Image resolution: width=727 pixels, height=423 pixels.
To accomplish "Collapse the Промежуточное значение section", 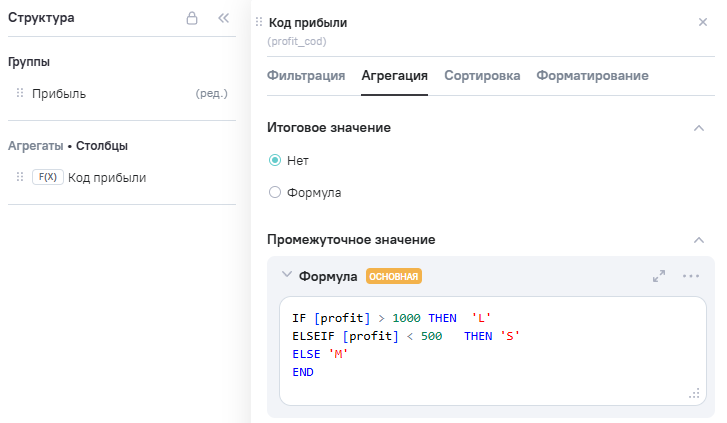I will pos(698,240).
